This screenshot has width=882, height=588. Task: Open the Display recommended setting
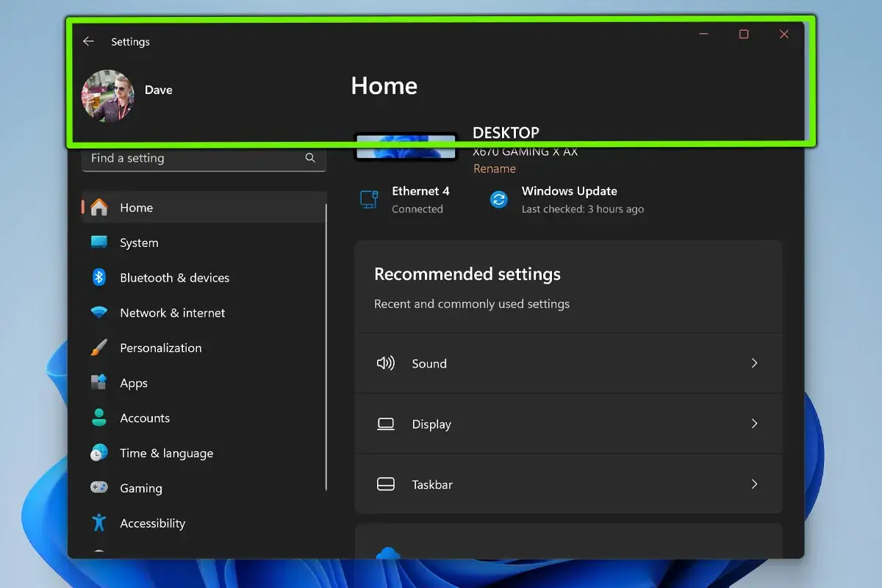pyautogui.click(x=568, y=423)
